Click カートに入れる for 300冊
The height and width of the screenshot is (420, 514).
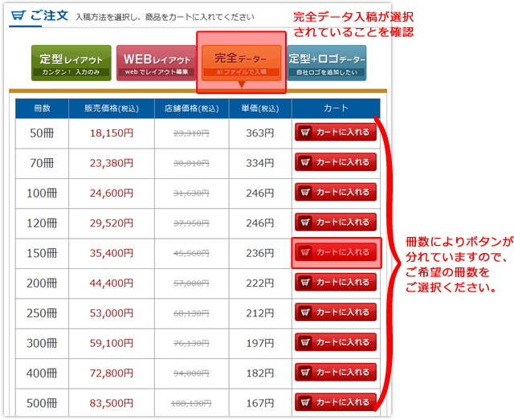336,342
